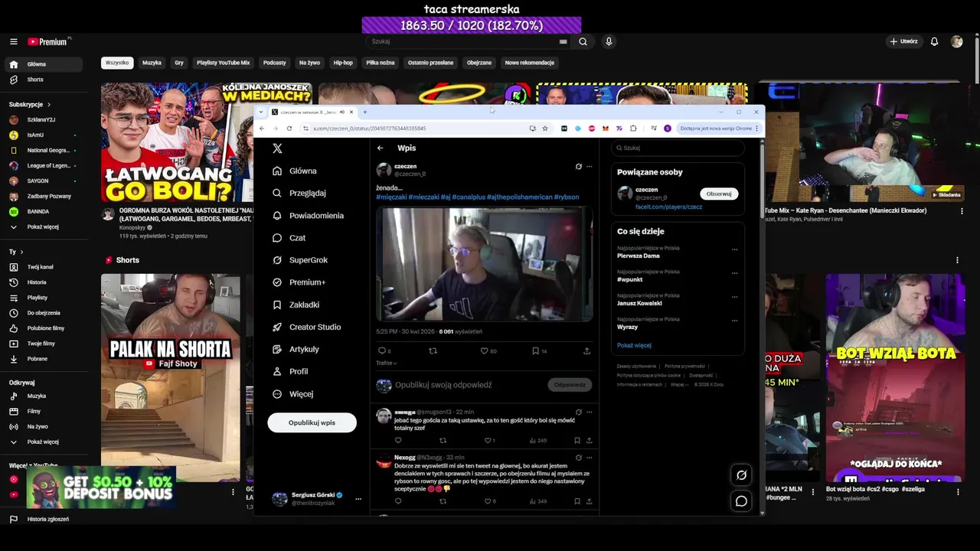Bookmark the page with Chrome star
The height and width of the screenshot is (551, 980).
pos(545,129)
